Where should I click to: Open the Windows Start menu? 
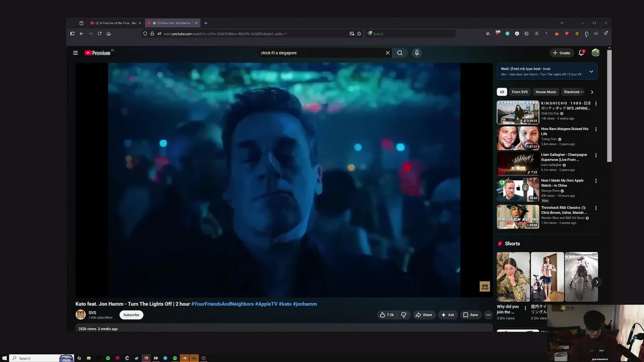tap(5, 358)
